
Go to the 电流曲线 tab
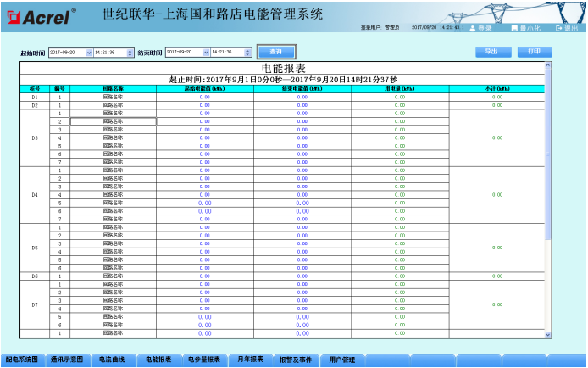pyautogui.click(x=112, y=360)
